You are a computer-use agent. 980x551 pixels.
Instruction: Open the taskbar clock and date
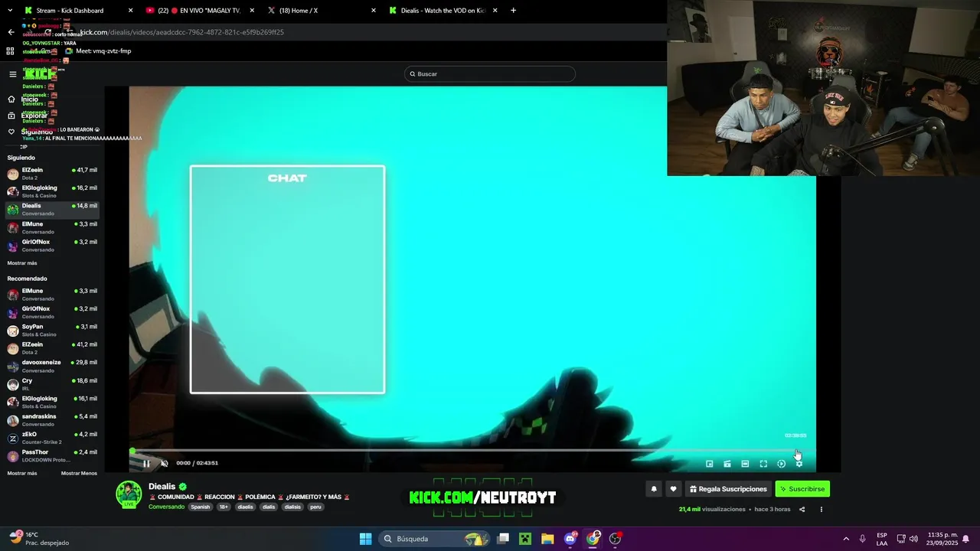[x=942, y=539]
